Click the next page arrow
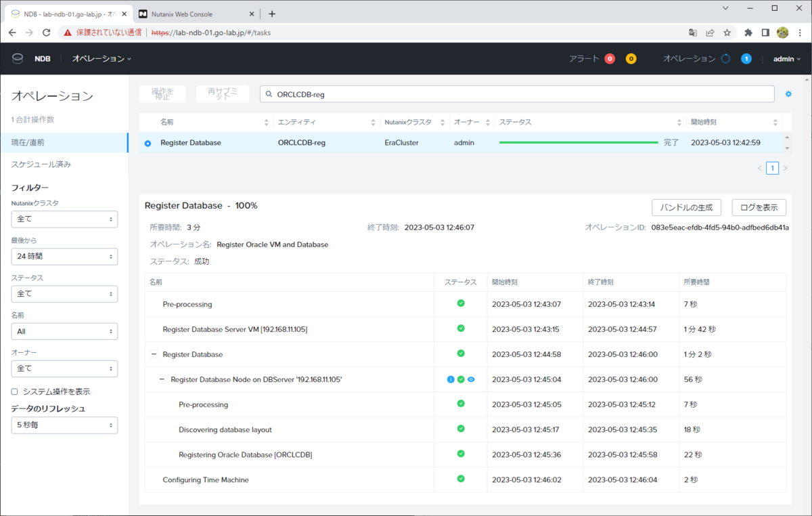The image size is (812, 516). [x=785, y=168]
